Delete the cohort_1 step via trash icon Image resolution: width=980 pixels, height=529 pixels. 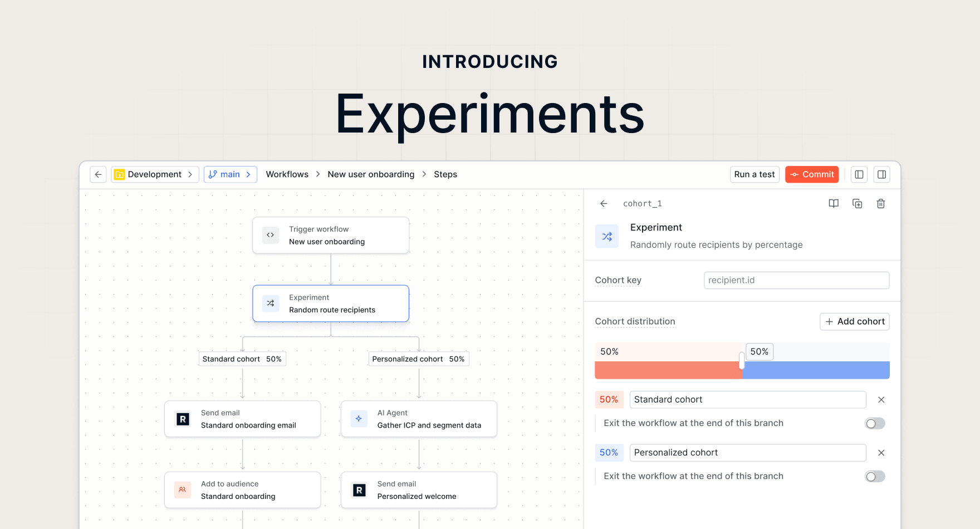tap(881, 204)
